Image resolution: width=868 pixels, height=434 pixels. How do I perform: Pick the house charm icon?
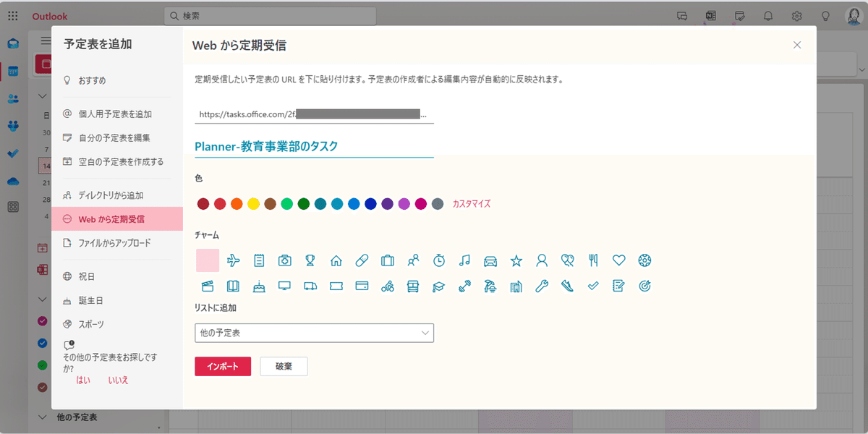coord(336,260)
